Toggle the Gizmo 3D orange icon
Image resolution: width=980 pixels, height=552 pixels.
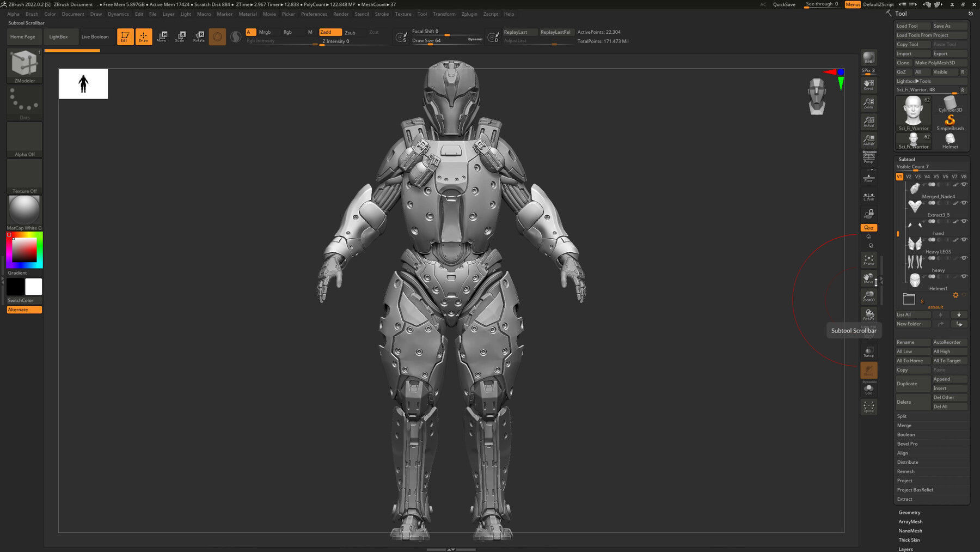217,37
